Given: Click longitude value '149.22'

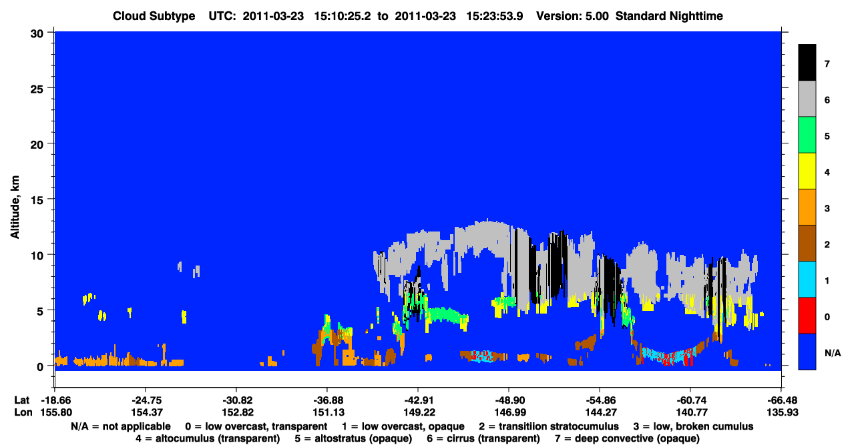Looking at the screenshot, I should click(418, 412).
